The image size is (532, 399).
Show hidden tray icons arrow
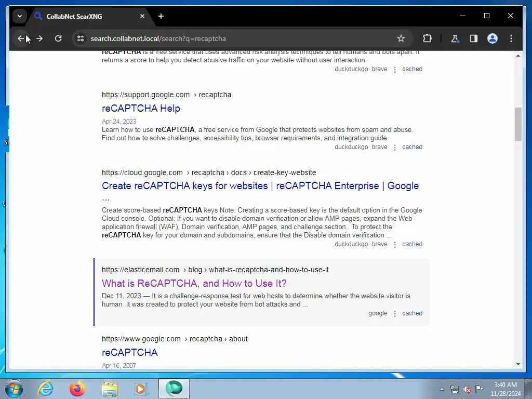tap(442, 390)
